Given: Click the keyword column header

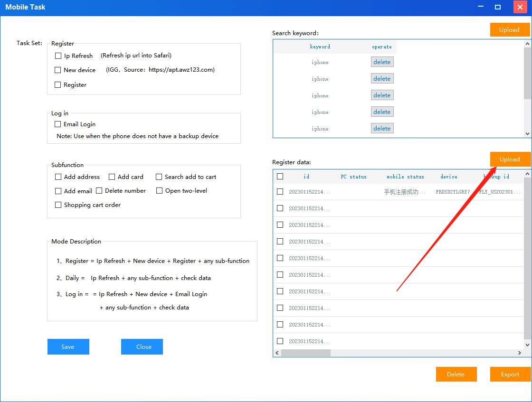Looking at the screenshot, I should point(320,47).
